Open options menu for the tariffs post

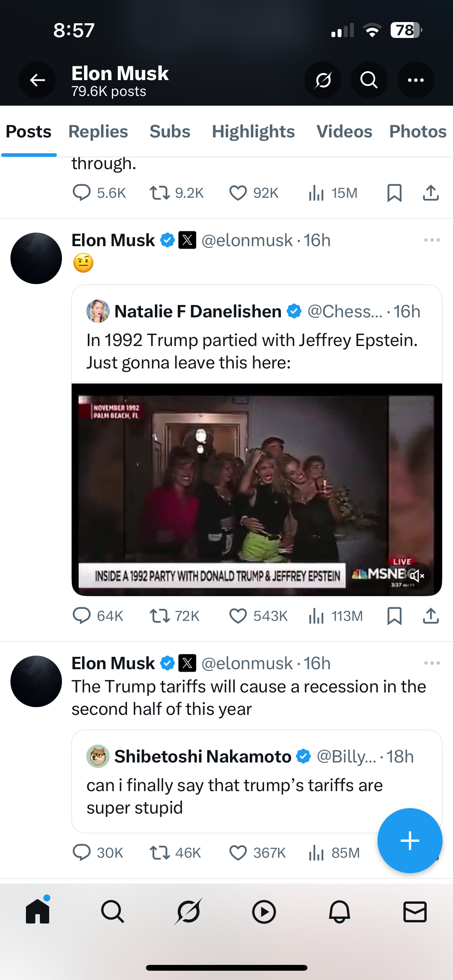tap(432, 663)
